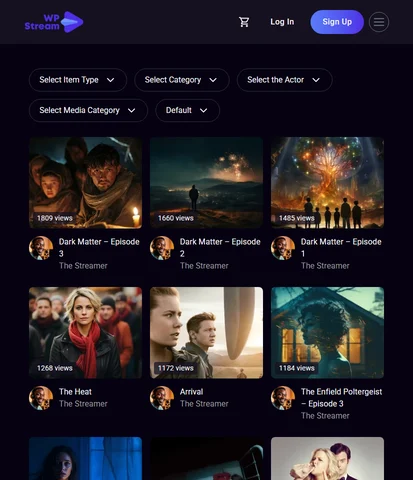Click The Streamer under Dark Matter – Episode 2

tap(204, 266)
